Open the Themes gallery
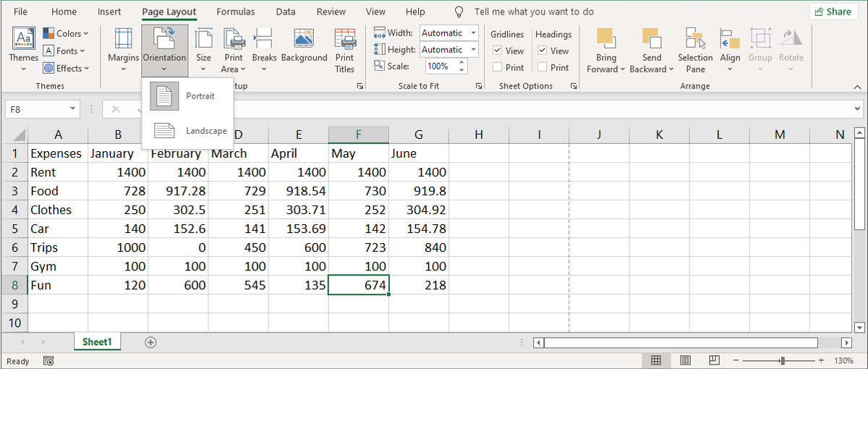 pyautogui.click(x=23, y=49)
